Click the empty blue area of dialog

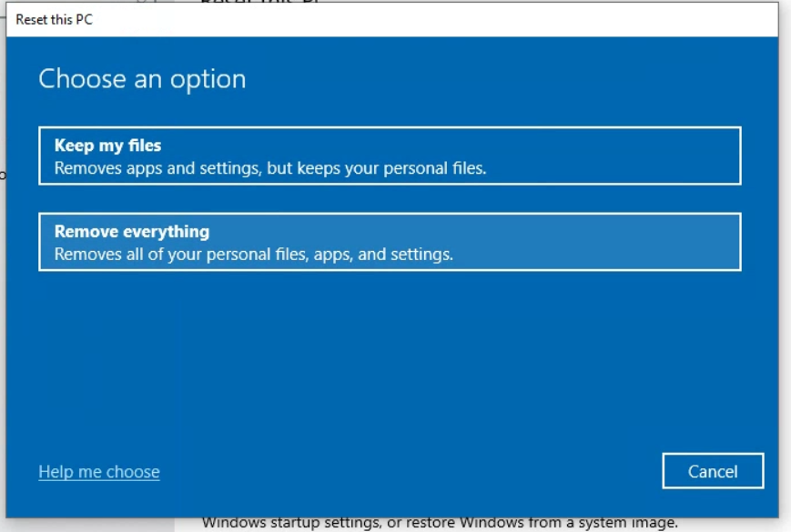pyautogui.click(x=391, y=364)
